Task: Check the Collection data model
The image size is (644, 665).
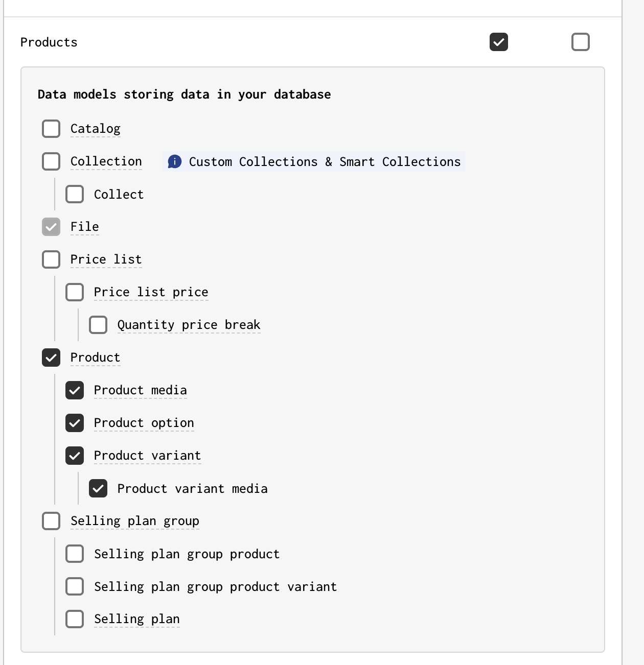Action: click(51, 161)
